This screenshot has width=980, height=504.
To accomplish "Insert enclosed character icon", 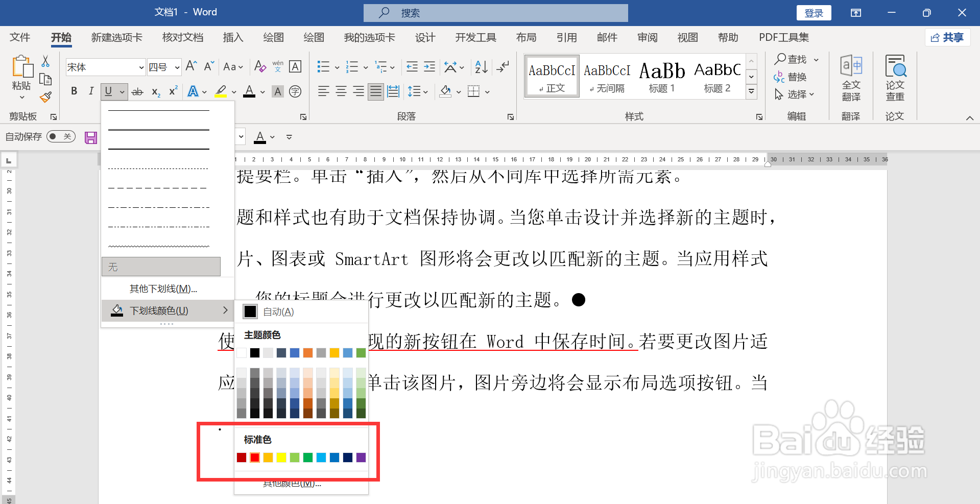I will 295,92.
